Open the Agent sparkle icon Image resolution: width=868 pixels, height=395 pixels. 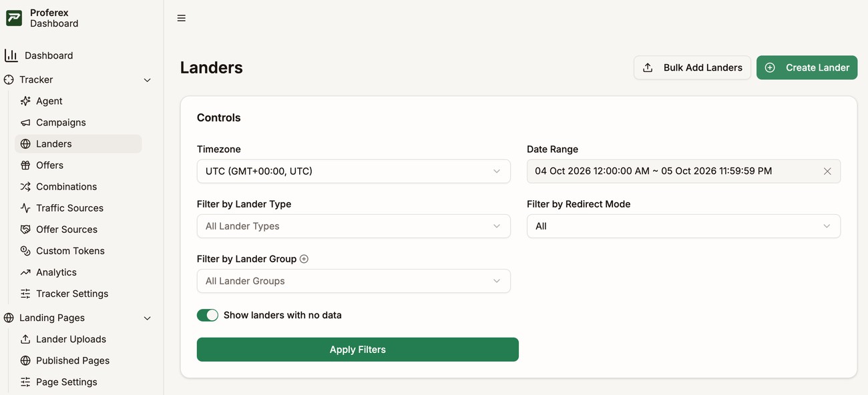click(25, 101)
